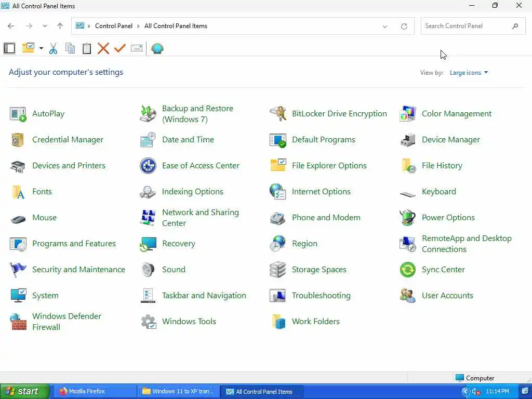The image size is (532, 399).
Task: Toggle the navigation pane toolbar button
Action: [x=9, y=48]
